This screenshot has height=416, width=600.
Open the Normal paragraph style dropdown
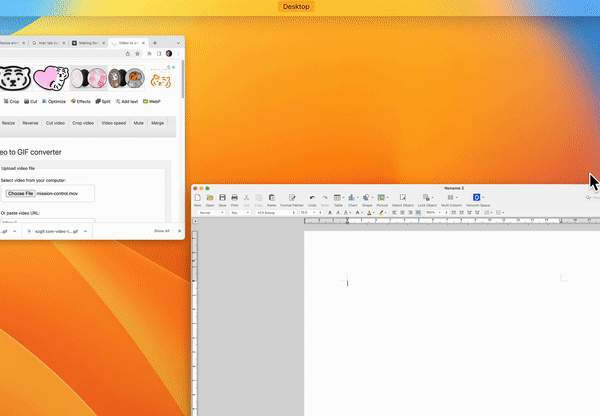click(x=211, y=212)
